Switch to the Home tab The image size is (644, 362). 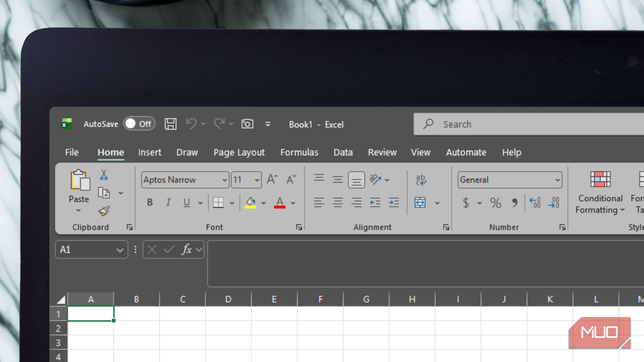(x=111, y=152)
